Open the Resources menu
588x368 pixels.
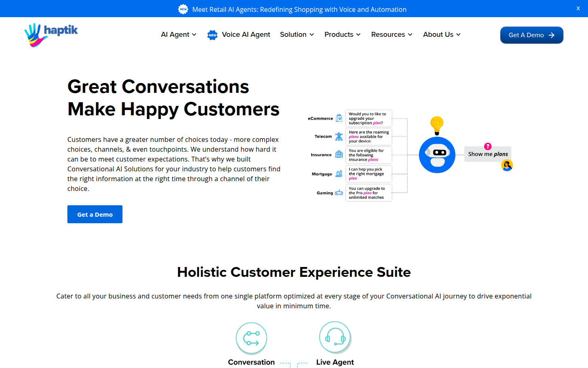click(x=392, y=35)
